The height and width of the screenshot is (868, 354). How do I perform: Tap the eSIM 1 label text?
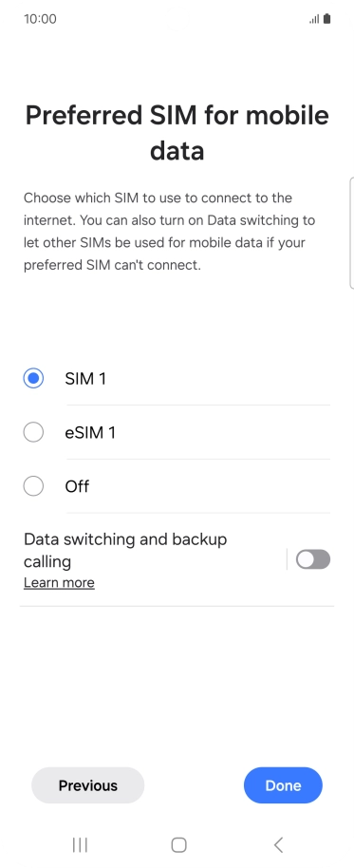tap(90, 432)
